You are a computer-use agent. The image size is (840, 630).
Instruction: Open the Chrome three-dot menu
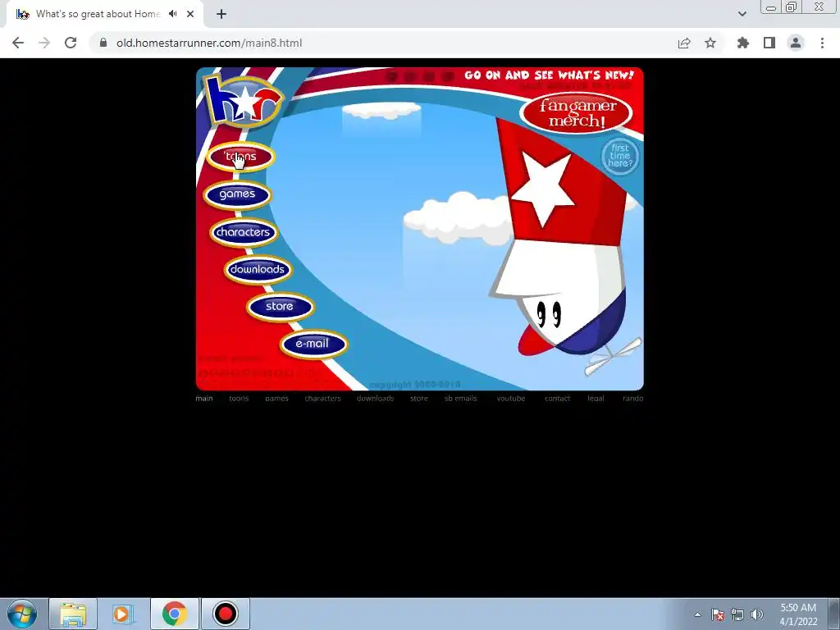[x=822, y=43]
